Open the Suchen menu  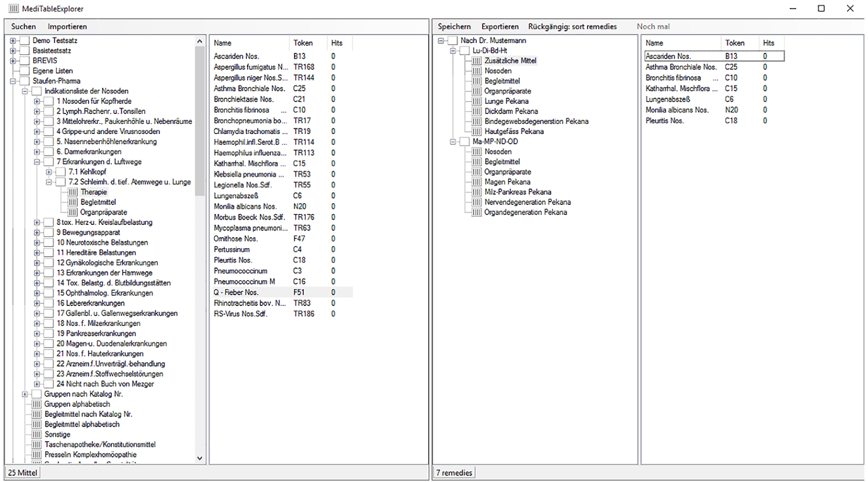coord(23,27)
